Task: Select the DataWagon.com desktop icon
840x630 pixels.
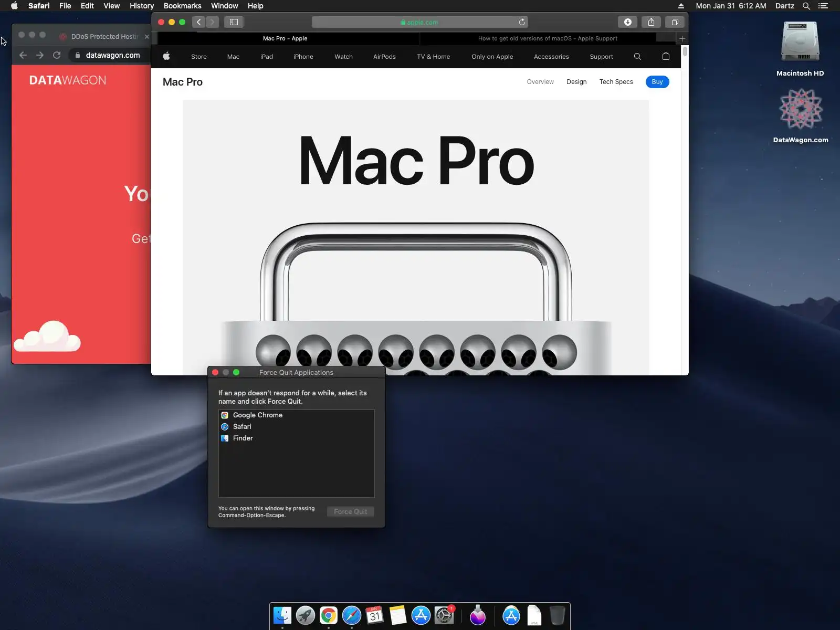Action: [801, 115]
